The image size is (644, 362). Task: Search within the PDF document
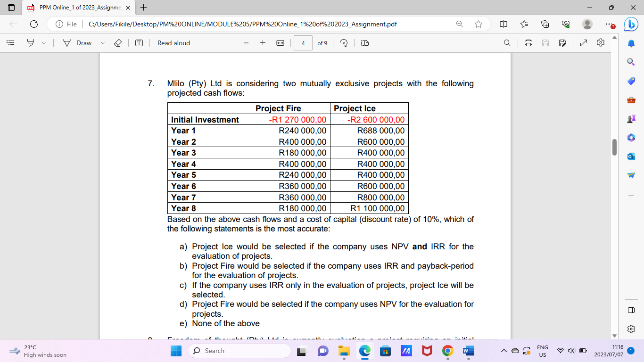[507, 43]
